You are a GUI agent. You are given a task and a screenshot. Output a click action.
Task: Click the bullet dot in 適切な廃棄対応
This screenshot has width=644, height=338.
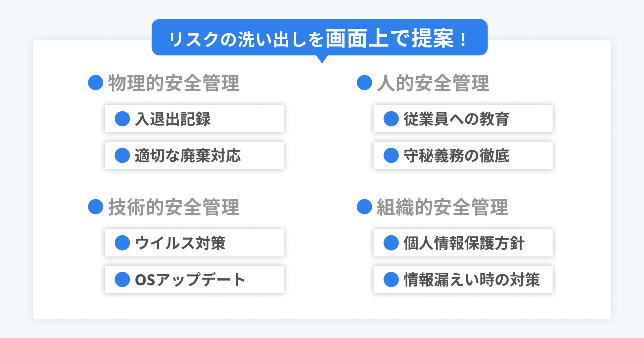click(x=122, y=155)
